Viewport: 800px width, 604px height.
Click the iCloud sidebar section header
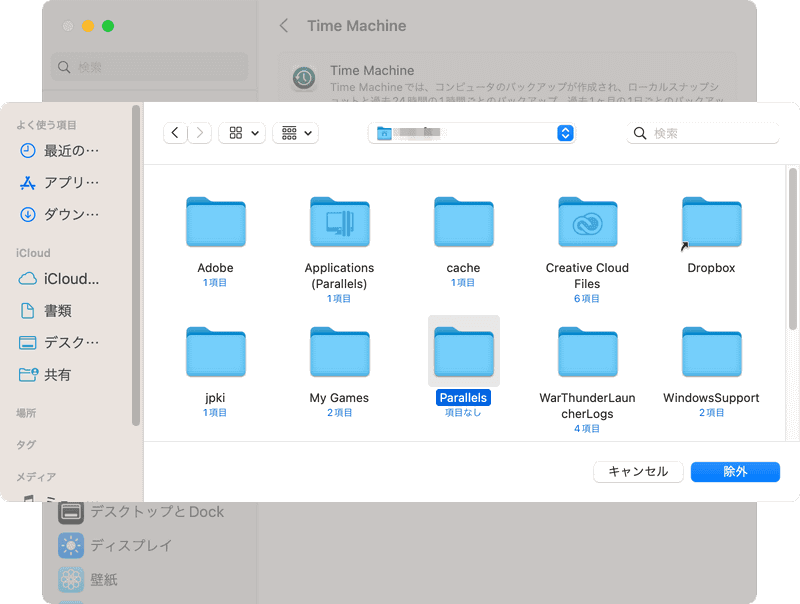click(x=33, y=253)
